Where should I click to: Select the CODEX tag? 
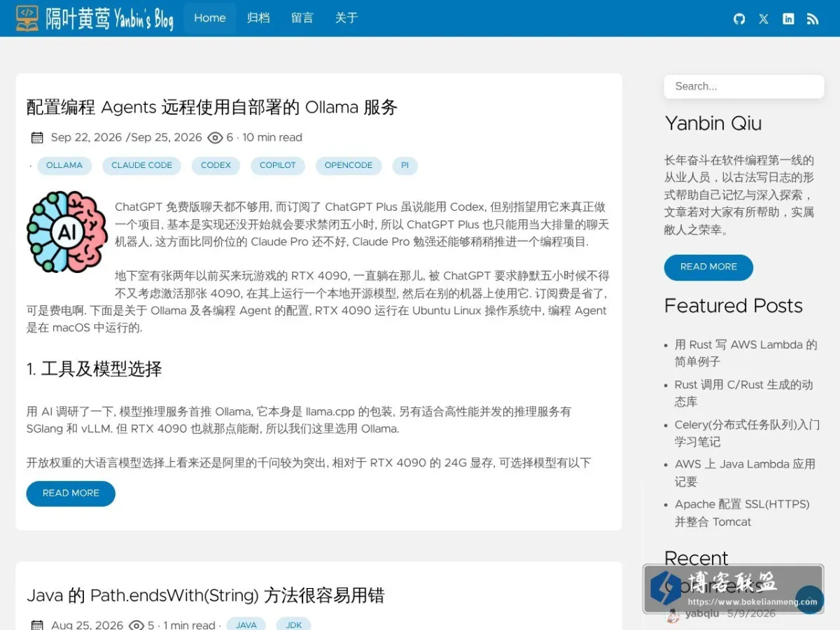tap(216, 166)
